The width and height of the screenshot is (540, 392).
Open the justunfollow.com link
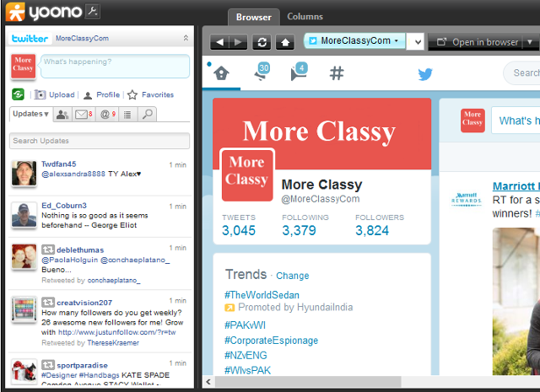click(x=117, y=332)
